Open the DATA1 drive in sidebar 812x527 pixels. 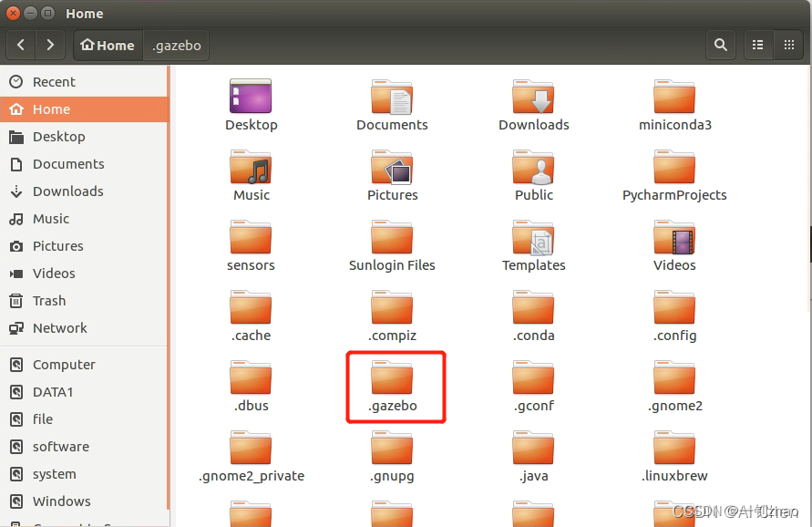tap(85, 392)
